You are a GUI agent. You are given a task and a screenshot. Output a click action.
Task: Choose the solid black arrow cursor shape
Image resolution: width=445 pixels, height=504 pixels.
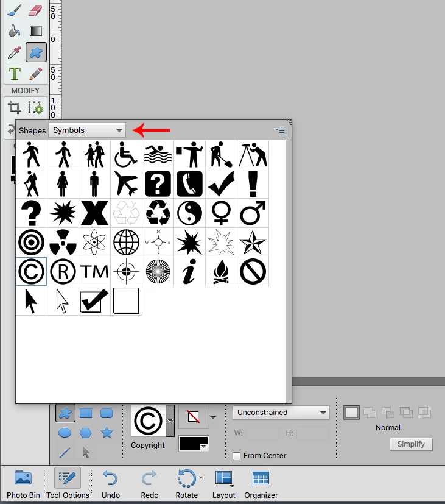tap(31, 300)
